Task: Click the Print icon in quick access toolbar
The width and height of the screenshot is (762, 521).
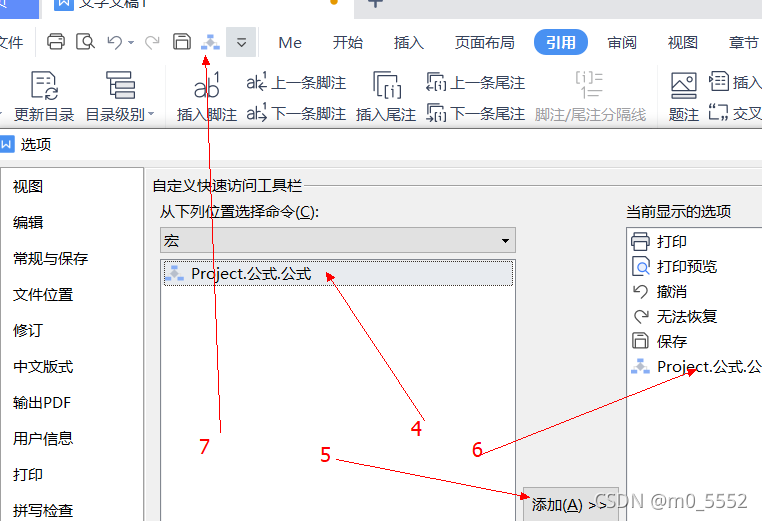Action: click(x=56, y=42)
